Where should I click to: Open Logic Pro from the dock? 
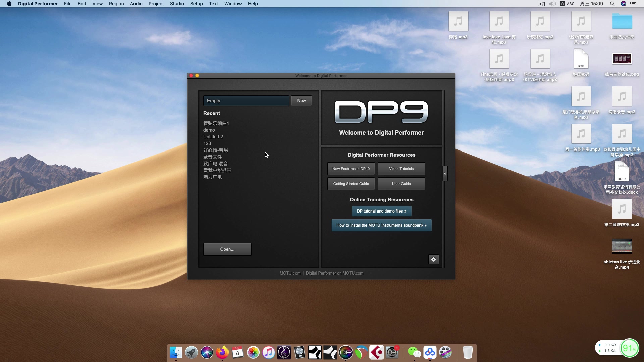click(x=300, y=352)
